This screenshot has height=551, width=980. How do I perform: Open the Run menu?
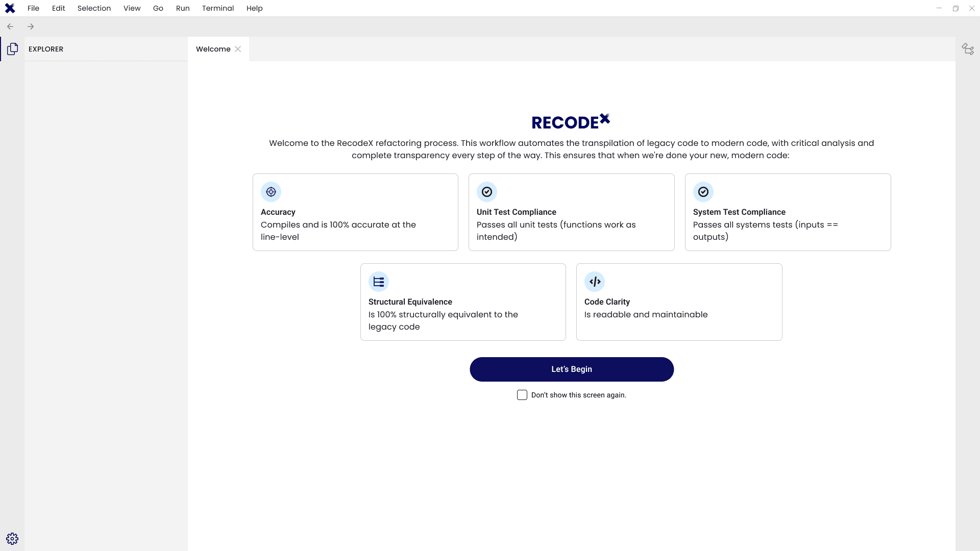pos(183,8)
